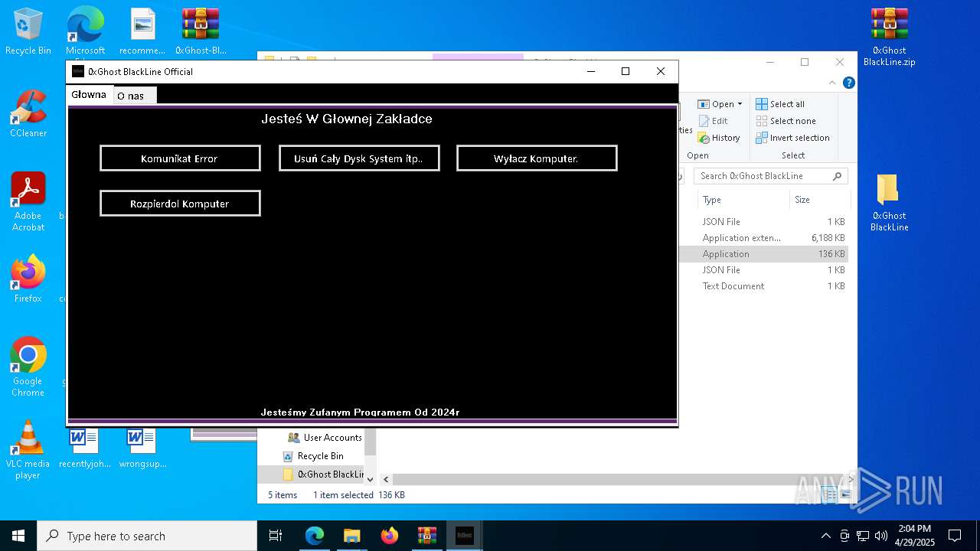The width and height of the screenshot is (980, 551).
Task: Show hidden system tray icons
Action: (x=825, y=536)
